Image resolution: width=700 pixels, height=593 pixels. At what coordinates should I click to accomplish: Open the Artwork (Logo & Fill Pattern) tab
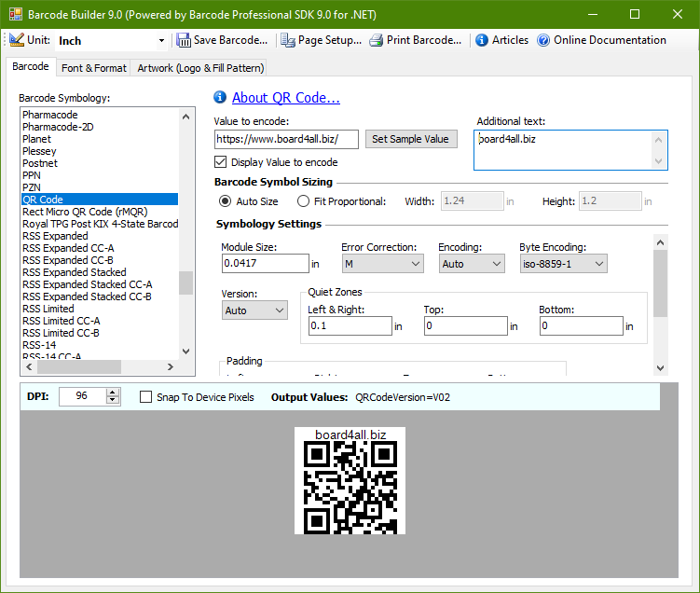(x=200, y=68)
